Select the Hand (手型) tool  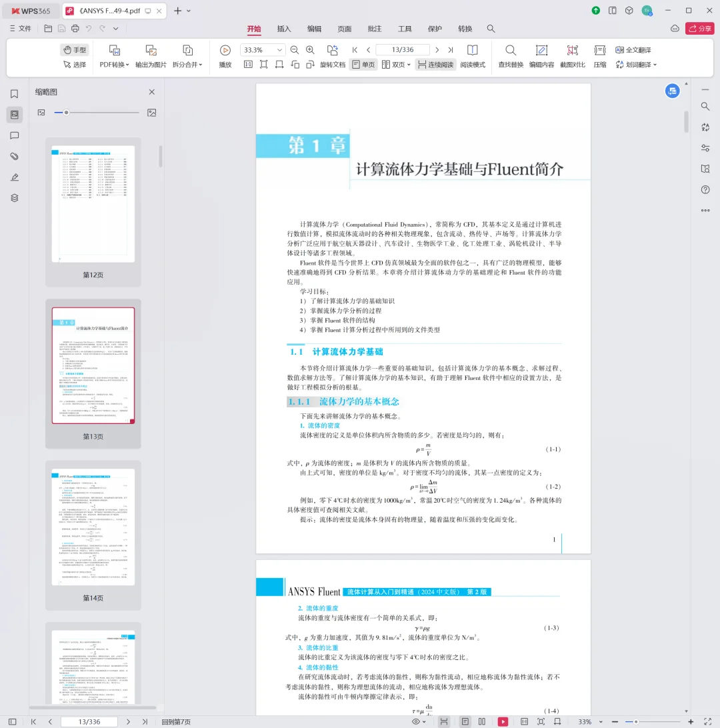click(x=75, y=50)
